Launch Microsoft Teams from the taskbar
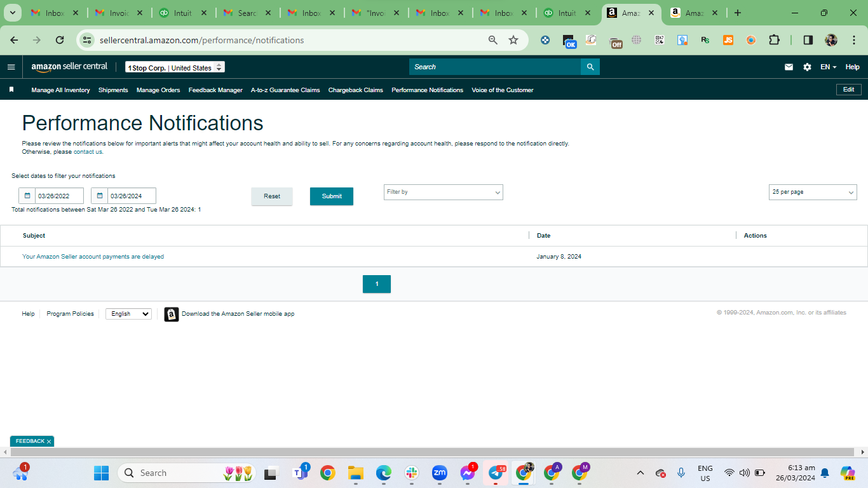This screenshot has height=488, width=868. [x=300, y=473]
